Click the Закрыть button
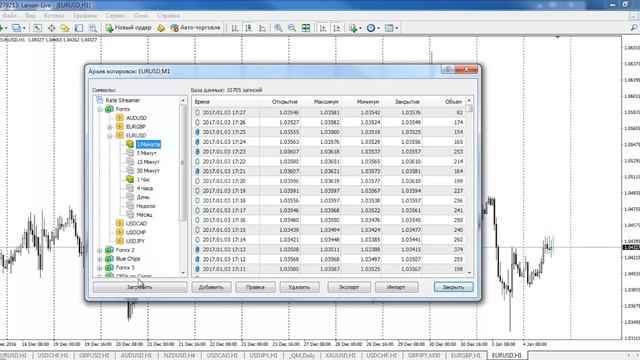Viewport: 640px width, 360px height. (453, 287)
